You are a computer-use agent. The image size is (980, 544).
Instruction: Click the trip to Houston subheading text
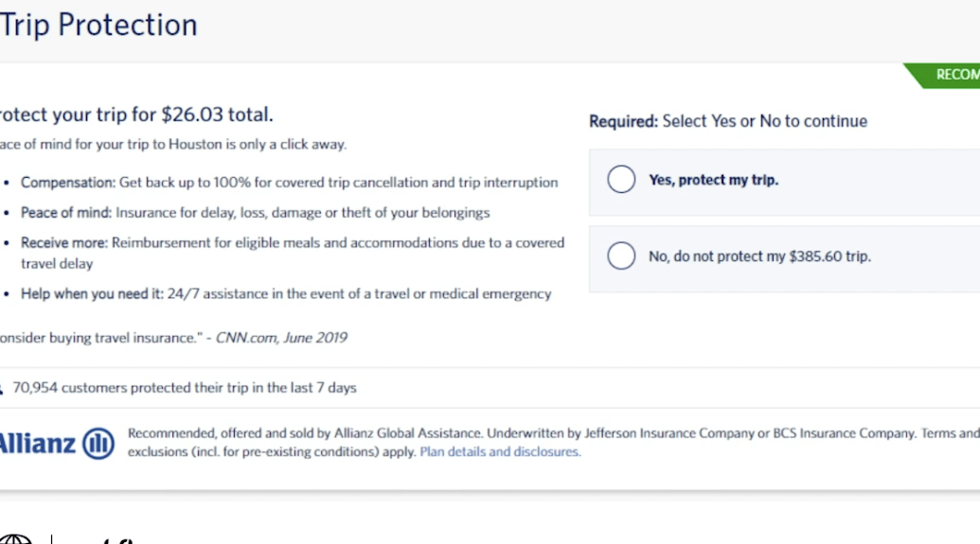pyautogui.click(x=173, y=145)
